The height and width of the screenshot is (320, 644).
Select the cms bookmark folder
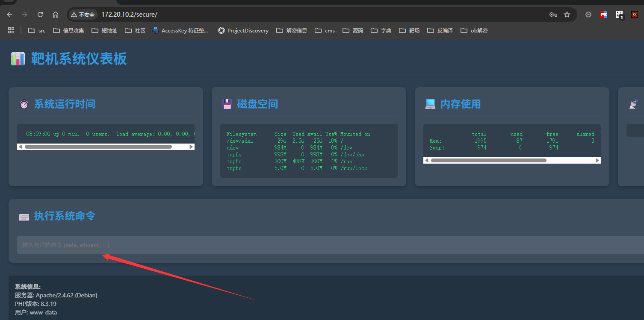[x=325, y=30]
